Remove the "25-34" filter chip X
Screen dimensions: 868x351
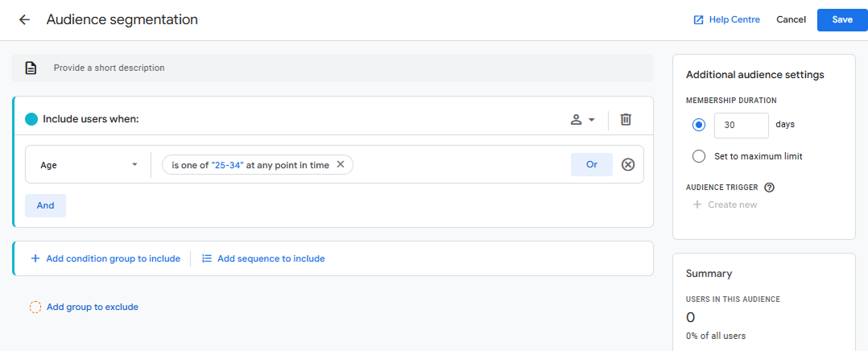(341, 164)
